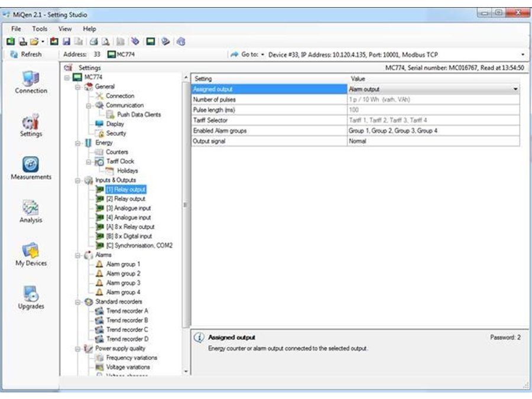This screenshot has width=532, height=399.
Task: Click the printer icon in toolbar
Action: 94,41
